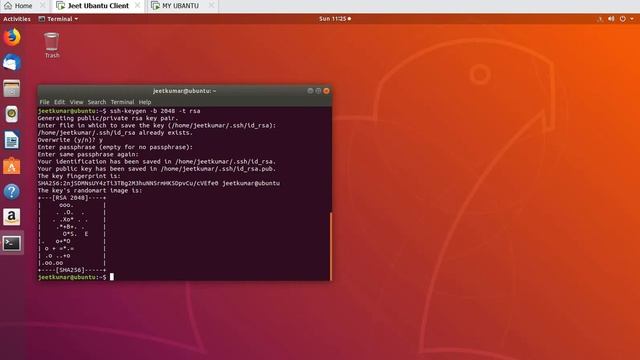
Task: Open the View menu in Terminal
Action: click(x=76, y=102)
